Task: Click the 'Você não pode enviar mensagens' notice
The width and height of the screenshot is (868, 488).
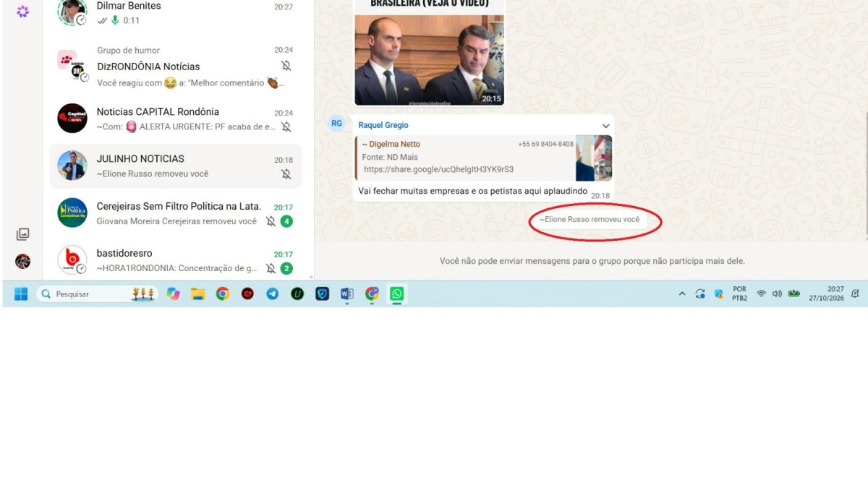Action: 592,261
